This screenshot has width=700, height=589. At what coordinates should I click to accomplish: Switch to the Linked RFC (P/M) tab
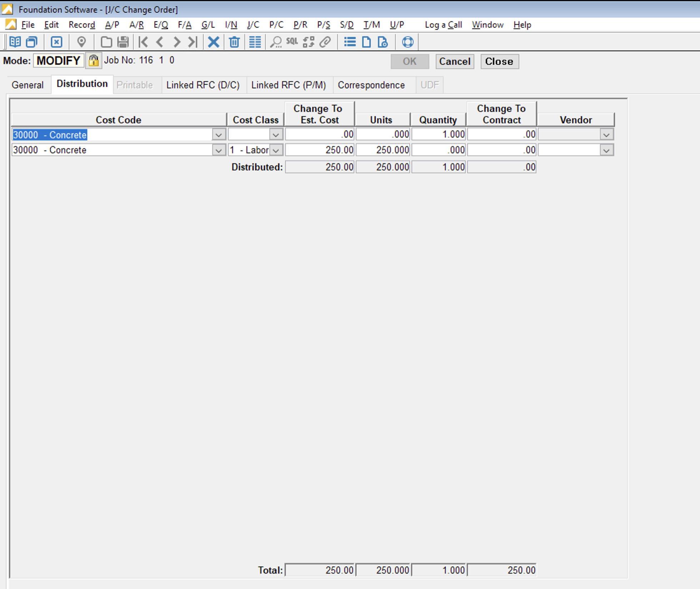289,85
